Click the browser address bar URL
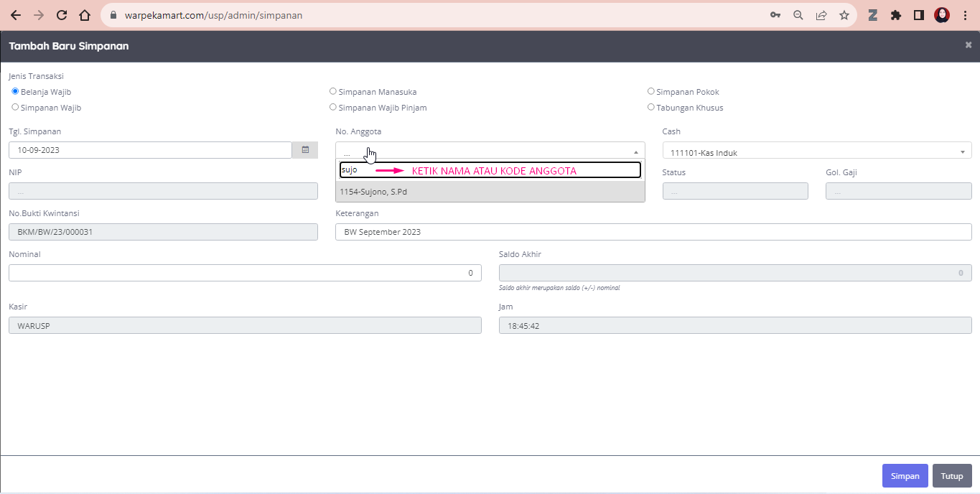The image size is (980, 494). pos(215,15)
